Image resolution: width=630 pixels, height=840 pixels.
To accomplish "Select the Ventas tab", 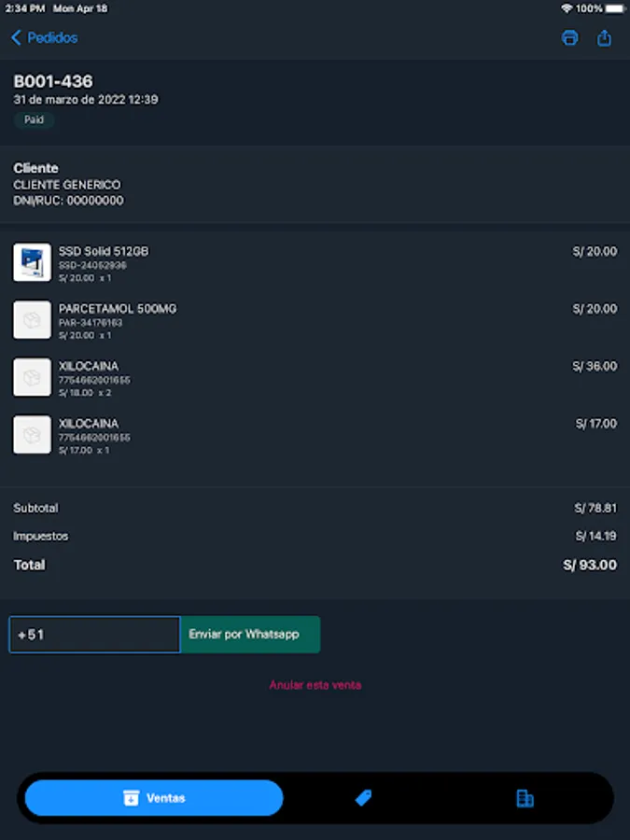I will 154,798.
